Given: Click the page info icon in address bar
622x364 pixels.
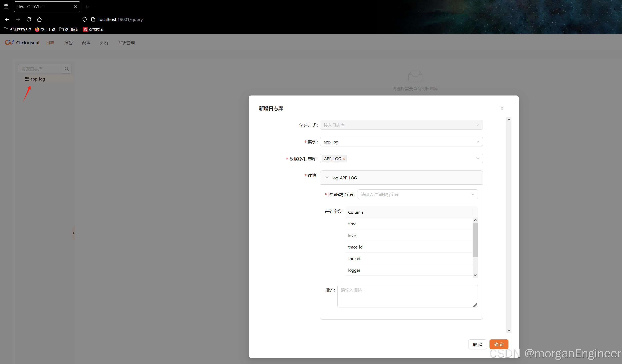Looking at the screenshot, I should [x=93, y=19].
